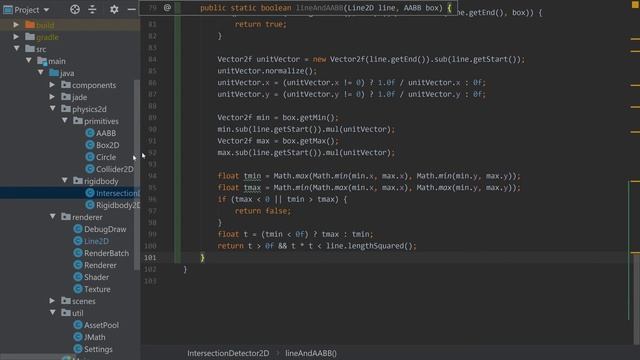The height and width of the screenshot is (360, 640).
Task: Click the collapse all icon
Action: pyautogui.click(x=92, y=9)
